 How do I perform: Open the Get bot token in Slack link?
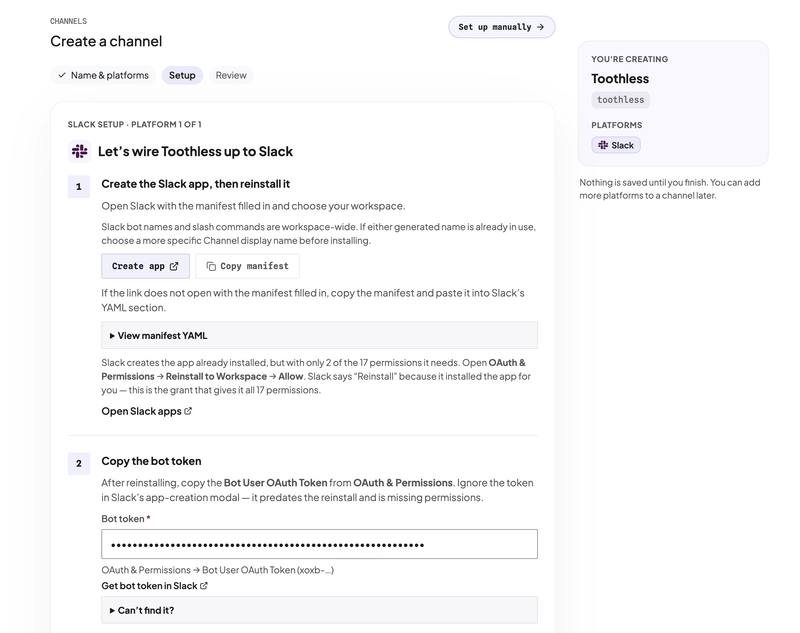coord(155,586)
